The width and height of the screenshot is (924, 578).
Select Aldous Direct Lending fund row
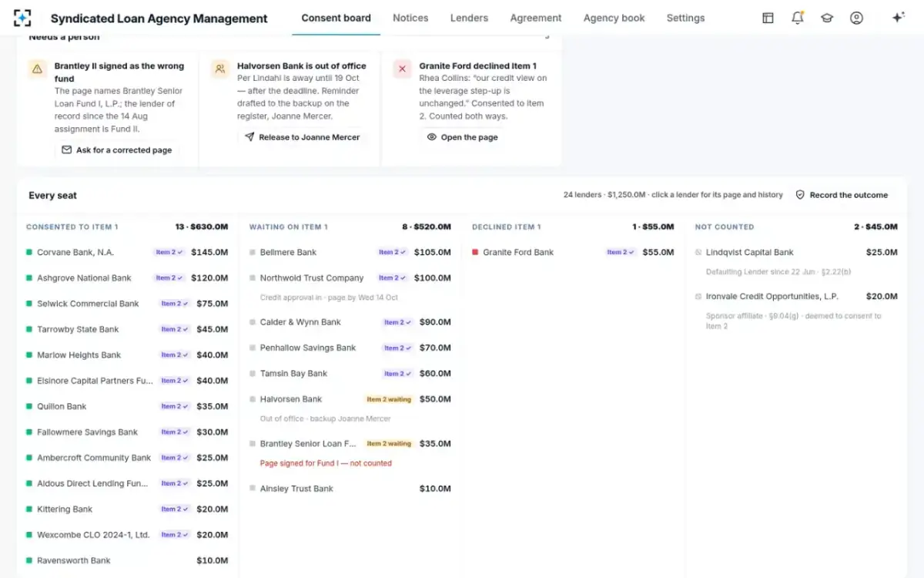point(127,483)
